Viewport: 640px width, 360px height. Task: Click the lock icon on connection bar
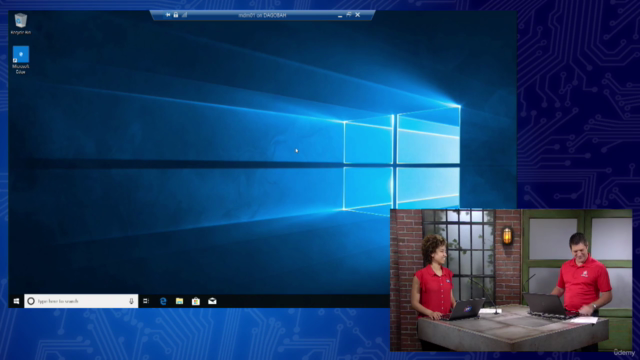click(x=176, y=15)
